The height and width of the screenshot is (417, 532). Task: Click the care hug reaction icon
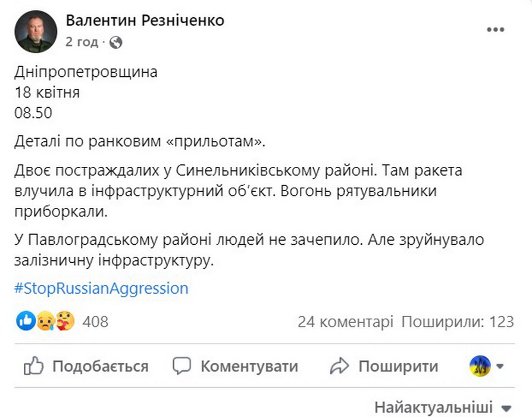point(65,322)
